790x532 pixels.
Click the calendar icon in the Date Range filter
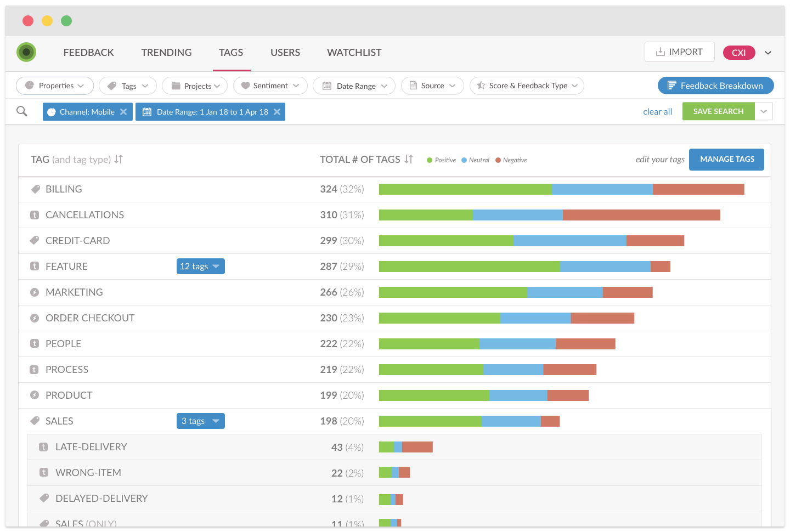326,86
